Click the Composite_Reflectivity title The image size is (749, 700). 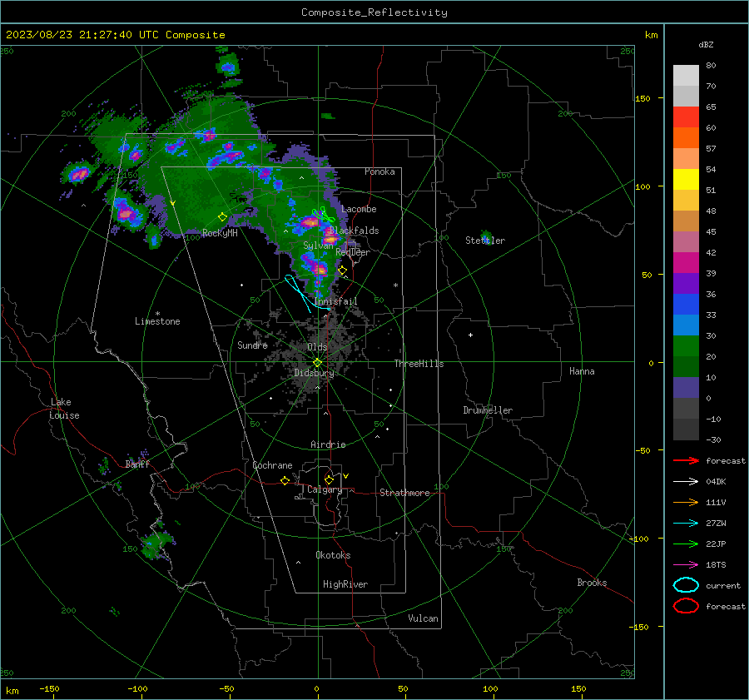[x=374, y=12]
